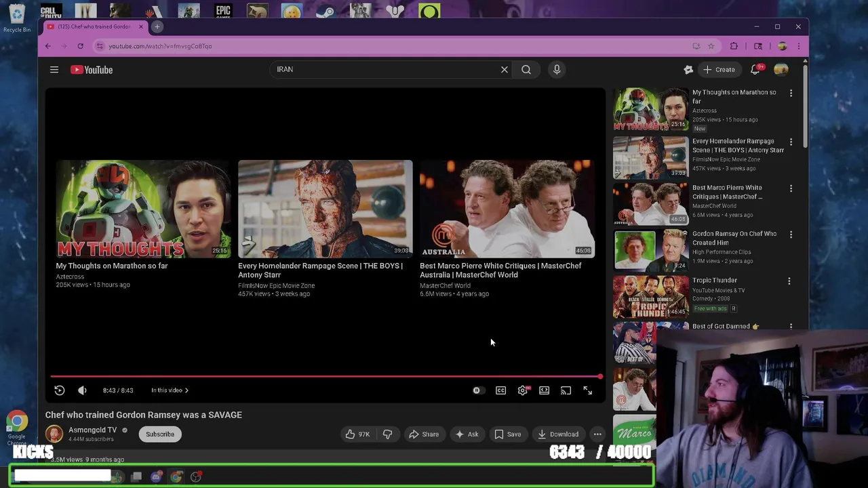Go back with the browser back arrow
This screenshot has height=488, width=868.
[48, 46]
